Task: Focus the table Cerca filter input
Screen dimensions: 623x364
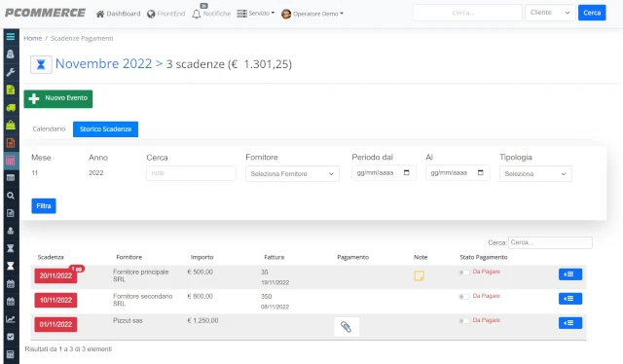Action: pos(550,242)
